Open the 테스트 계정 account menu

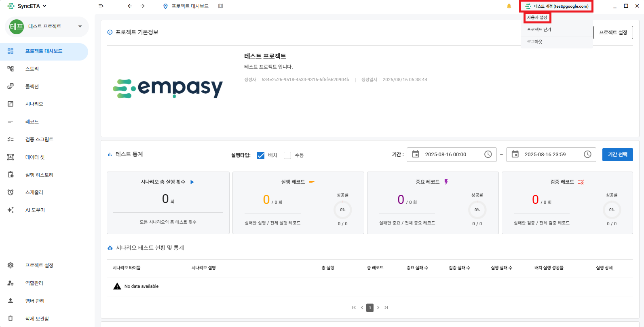557,6
